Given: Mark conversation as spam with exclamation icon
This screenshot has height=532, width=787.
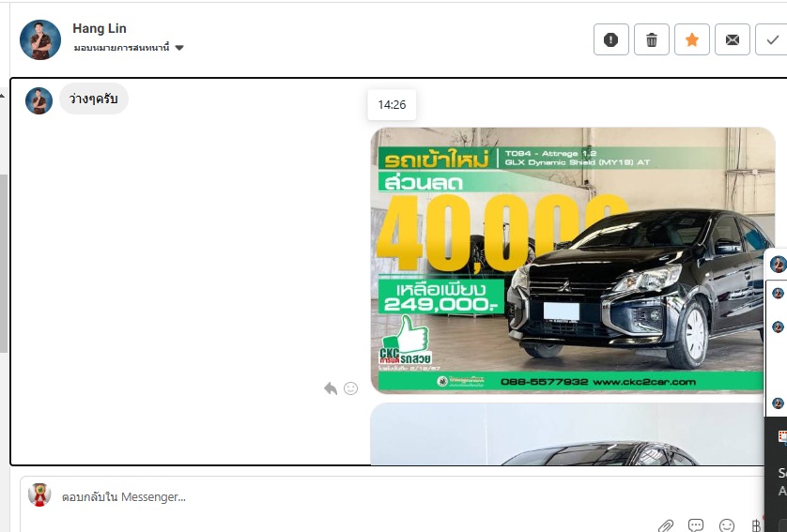Looking at the screenshot, I should [610, 39].
